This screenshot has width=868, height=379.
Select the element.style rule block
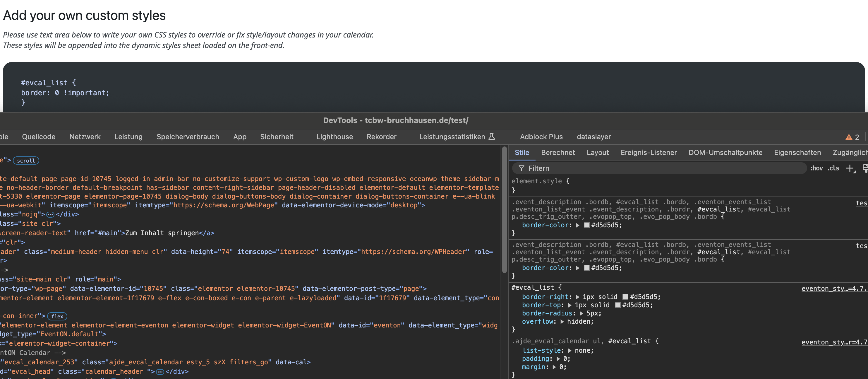pyautogui.click(x=688, y=186)
